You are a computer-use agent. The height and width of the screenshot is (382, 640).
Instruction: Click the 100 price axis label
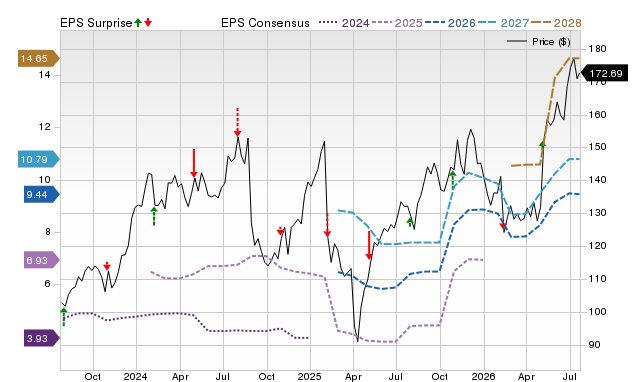[597, 312]
